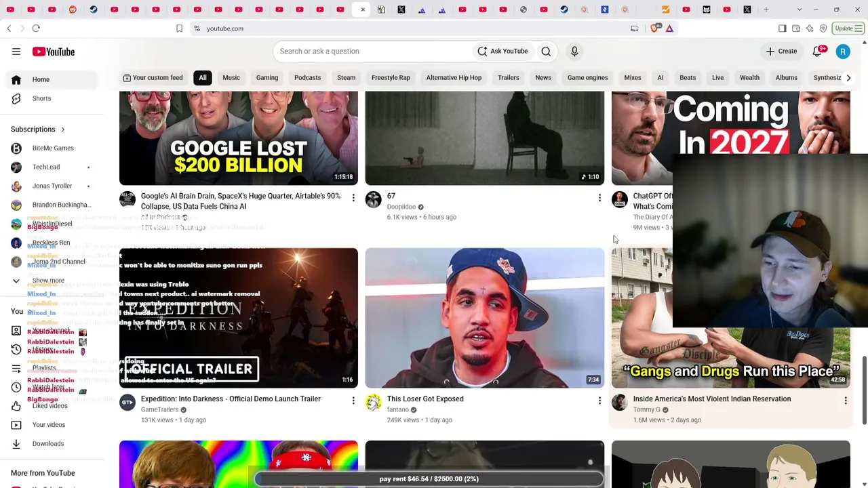The image size is (868, 488).
Task: Open the account avatar menu
Action: [843, 52]
